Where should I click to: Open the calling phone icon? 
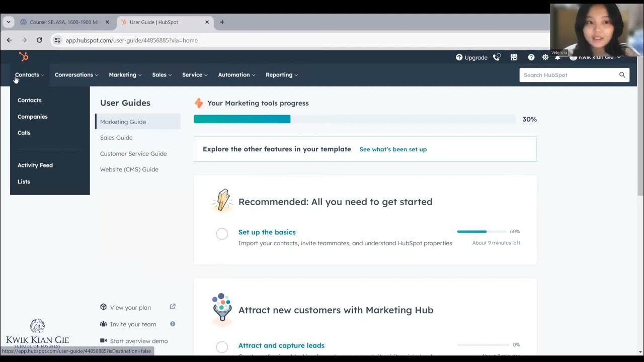[497, 57]
